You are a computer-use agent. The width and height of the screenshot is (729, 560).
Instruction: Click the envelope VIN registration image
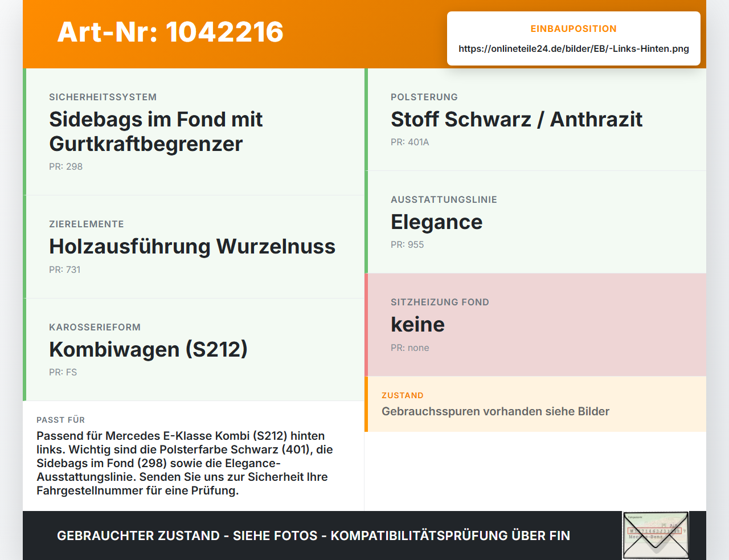pyautogui.click(x=656, y=536)
